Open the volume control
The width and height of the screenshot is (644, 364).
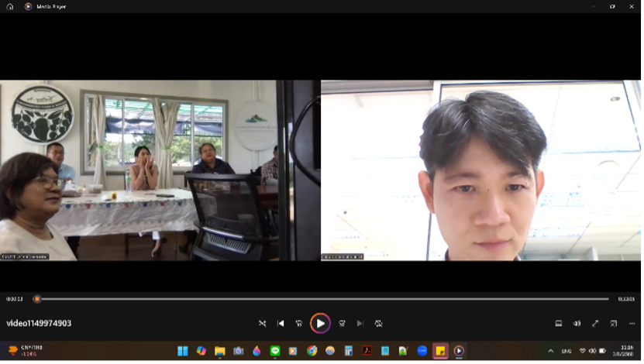(577, 323)
